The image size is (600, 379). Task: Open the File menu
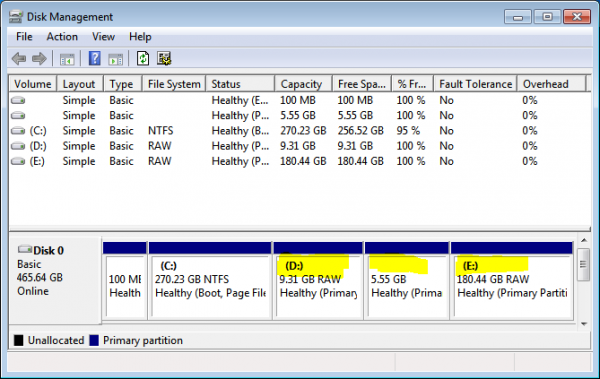pyautogui.click(x=24, y=37)
